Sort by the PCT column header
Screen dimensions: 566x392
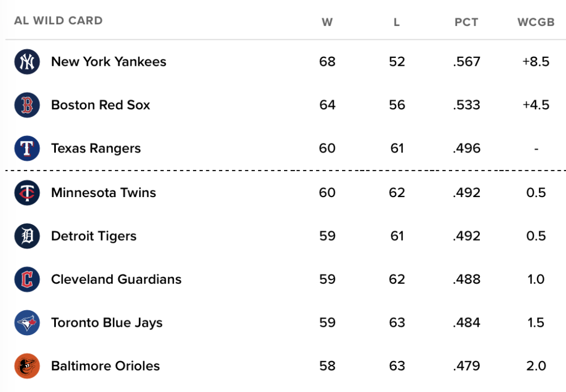coord(467,22)
